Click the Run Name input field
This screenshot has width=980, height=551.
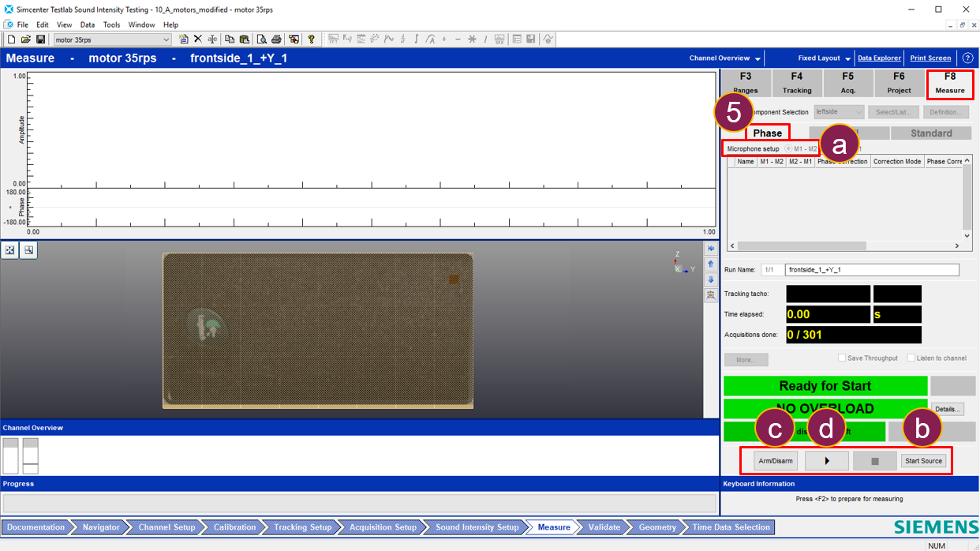[x=872, y=270]
